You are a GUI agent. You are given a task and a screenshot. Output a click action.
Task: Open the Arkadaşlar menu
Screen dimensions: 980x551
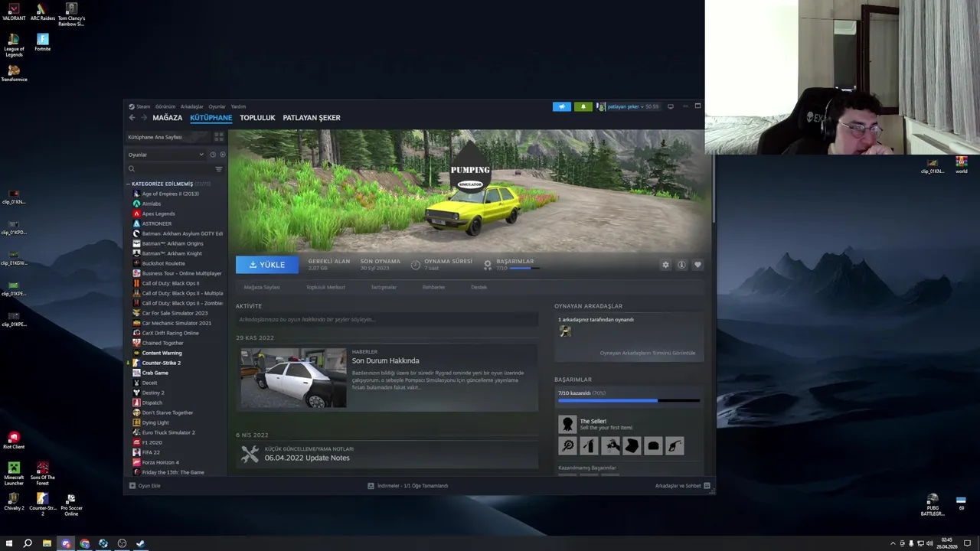(x=191, y=106)
